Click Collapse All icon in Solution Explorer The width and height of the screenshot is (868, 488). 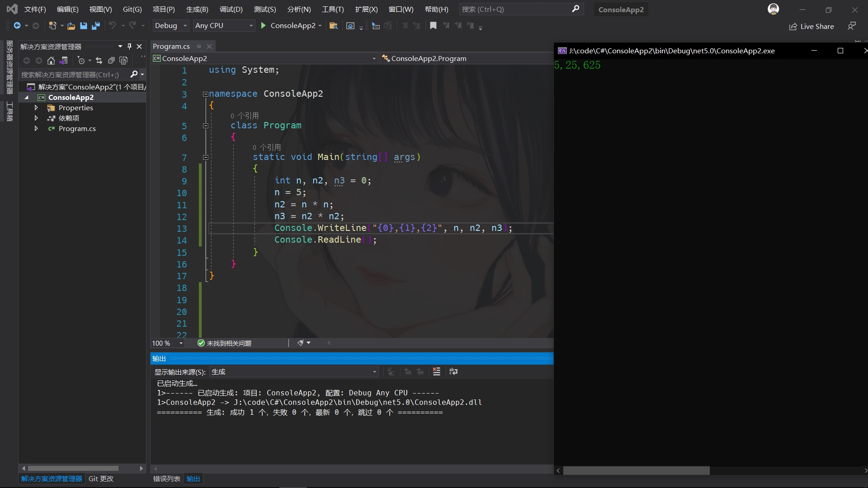click(x=111, y=61)
